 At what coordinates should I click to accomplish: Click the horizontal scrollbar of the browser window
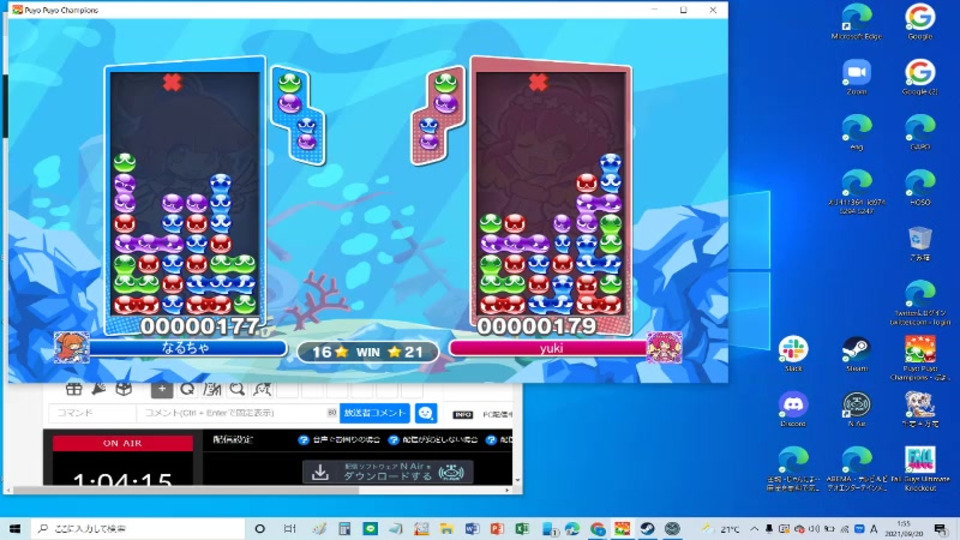[186, 490]
